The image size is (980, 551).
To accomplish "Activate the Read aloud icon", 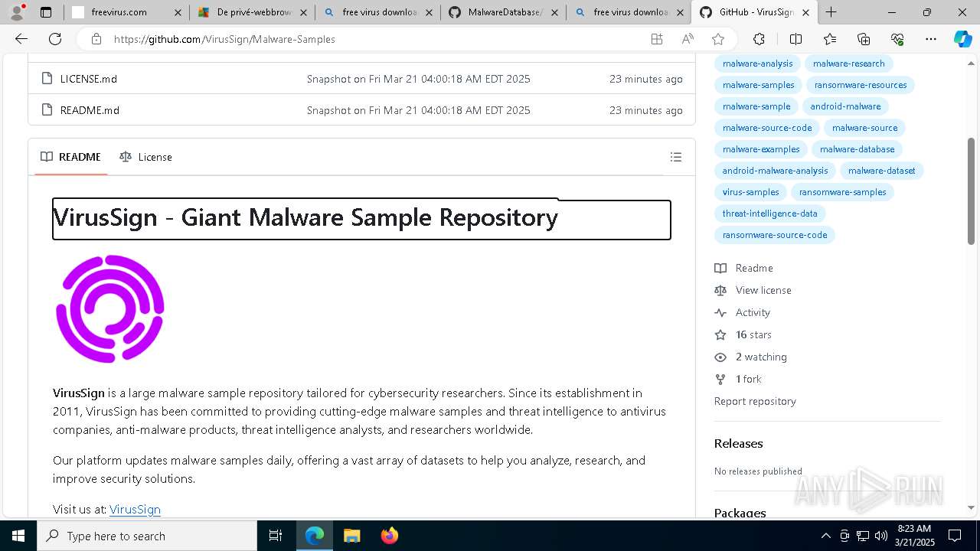I will (688, 39).
